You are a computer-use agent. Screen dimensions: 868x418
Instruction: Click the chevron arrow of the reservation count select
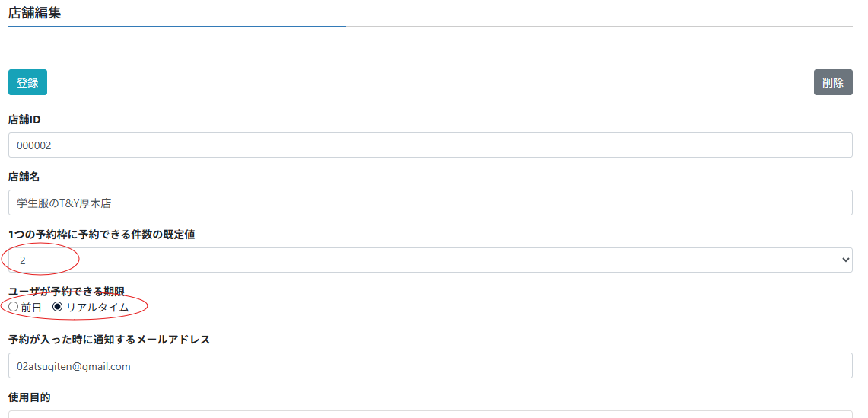[845, 260]
